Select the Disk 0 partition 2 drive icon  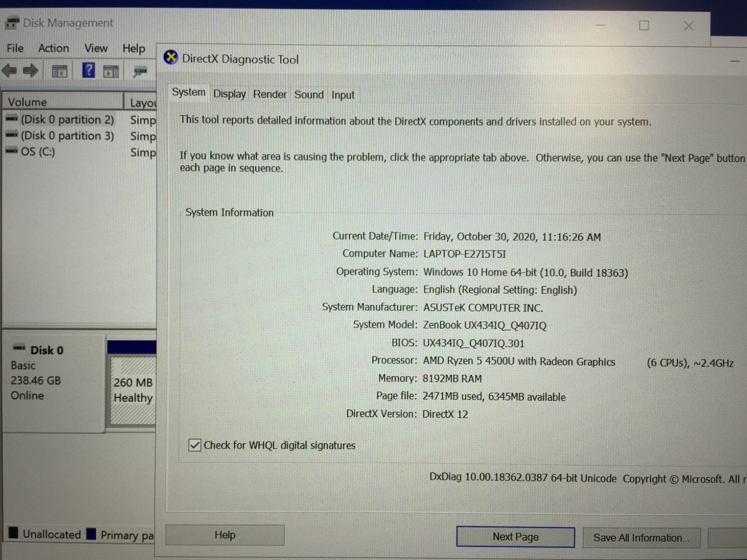[12, 119]
